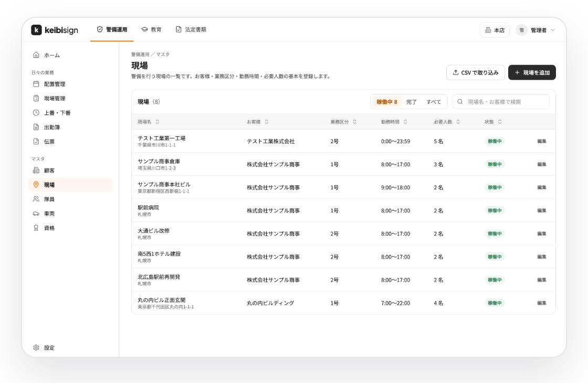Click address 埼玉県川口市1-2-3
The width and height of the screenshot is (588, 383).
pos(157,168)
